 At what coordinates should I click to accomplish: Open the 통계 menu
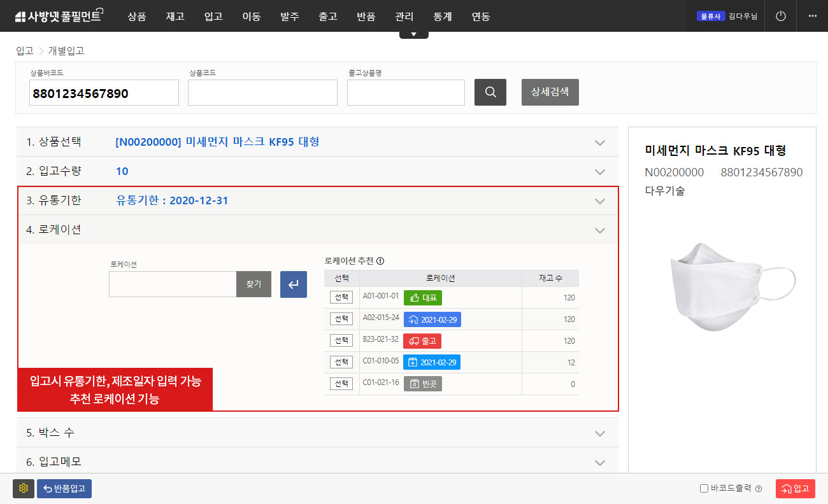(x=442, y=17)
